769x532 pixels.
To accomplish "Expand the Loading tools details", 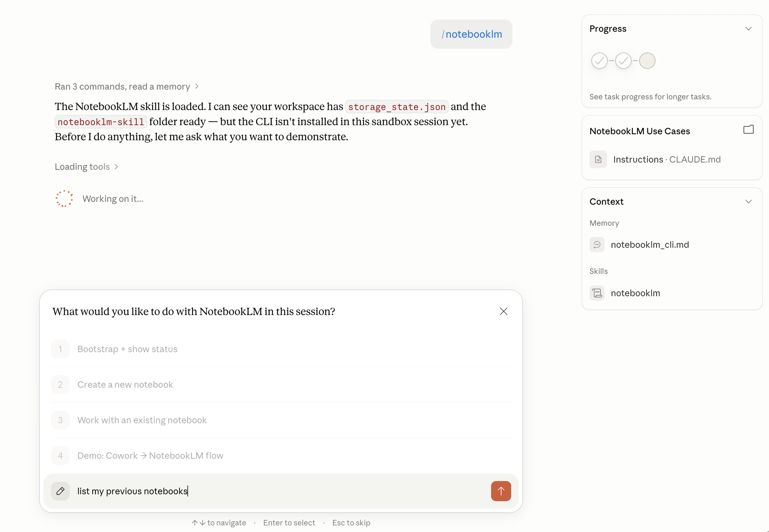I will tap(86, 167).
